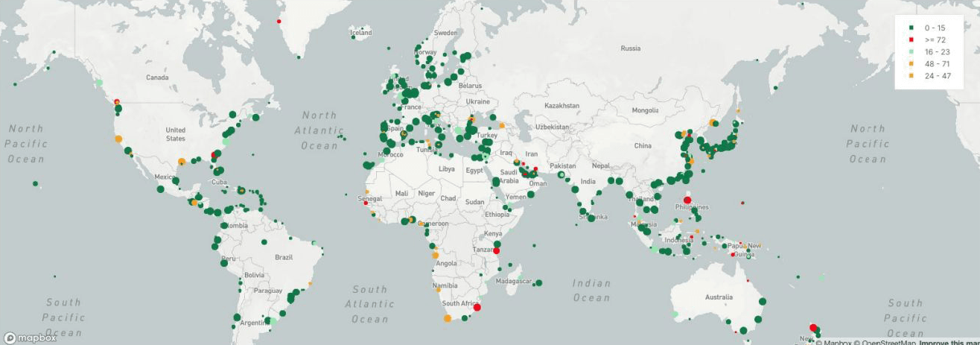Screen dimensions: 980x345
Task: Select the light green 16 - 23 legend swatch
Action: pyautogui.click(x=911, y=51)
